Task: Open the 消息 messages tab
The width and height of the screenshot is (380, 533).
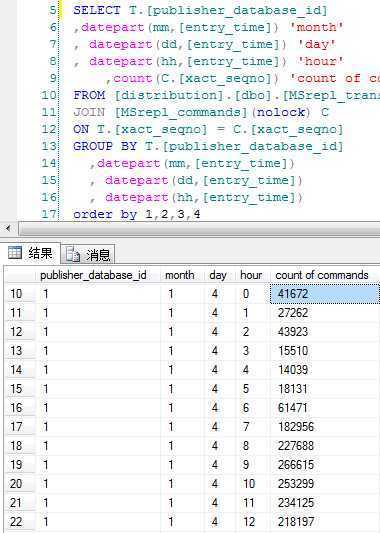Action: tap(88, 255)
